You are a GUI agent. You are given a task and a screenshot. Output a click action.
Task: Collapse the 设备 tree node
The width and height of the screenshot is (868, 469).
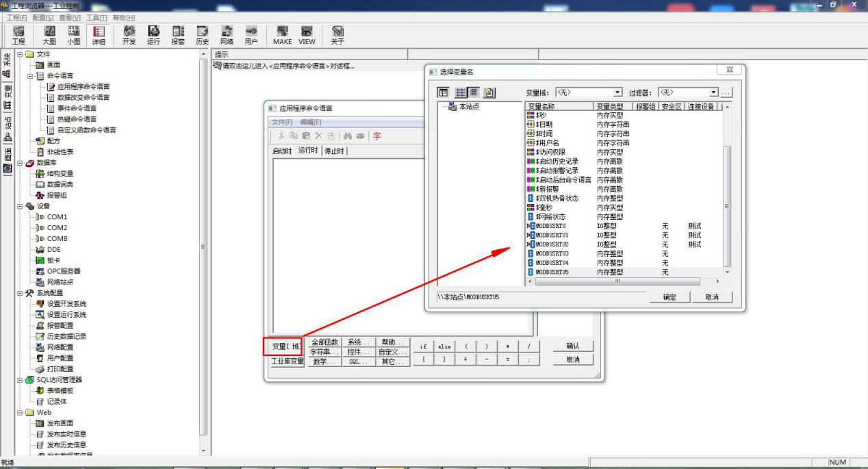(x=21, y=206)
